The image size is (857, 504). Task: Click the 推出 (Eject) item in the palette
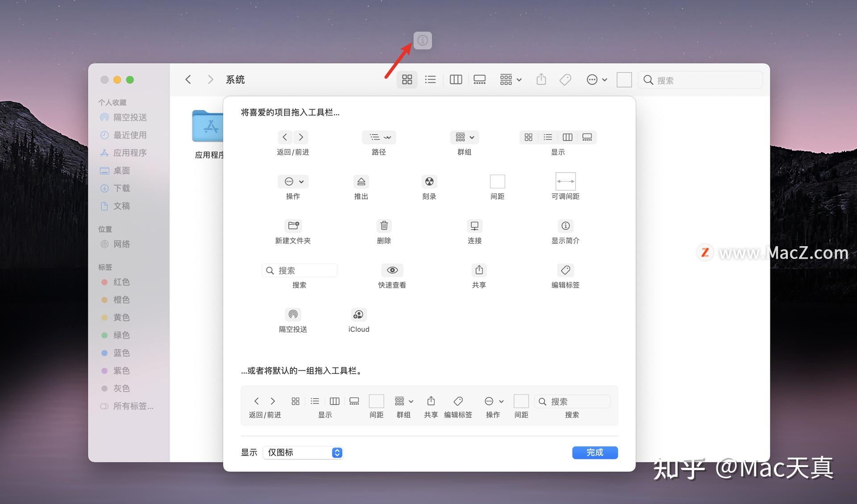click(361, 182)
